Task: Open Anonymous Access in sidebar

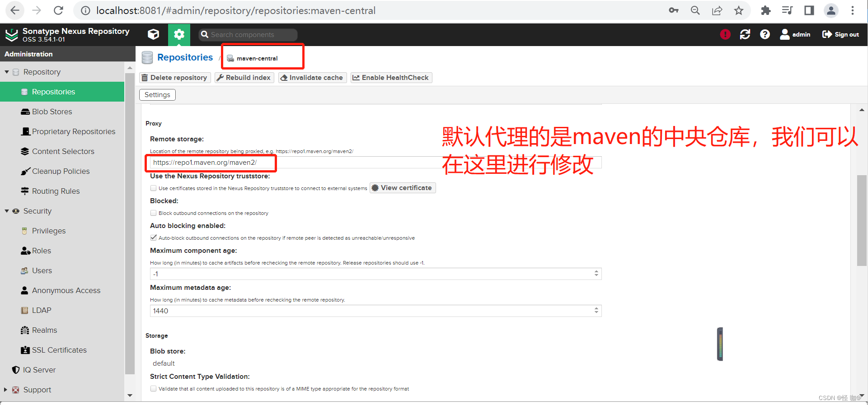Action: (62, 290)
